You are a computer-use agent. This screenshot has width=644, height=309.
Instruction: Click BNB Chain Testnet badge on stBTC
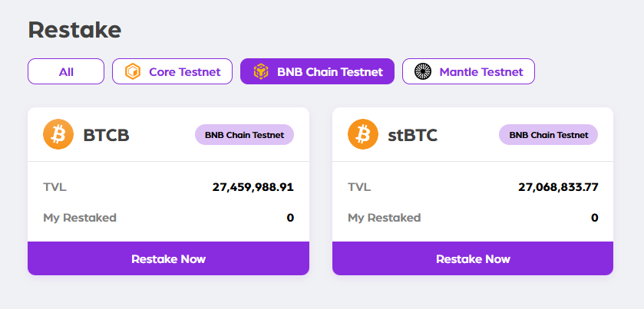[x=548, y=135]
